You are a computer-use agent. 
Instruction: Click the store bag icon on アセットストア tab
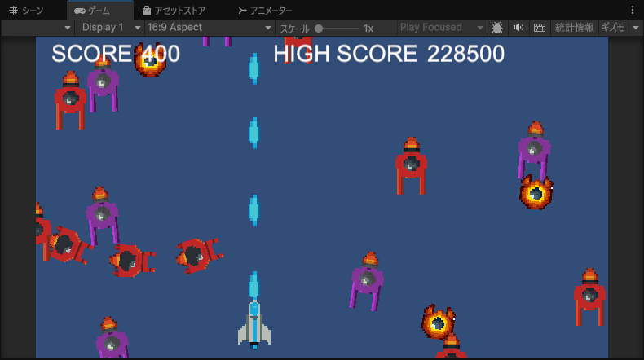(x=146, y=11)
